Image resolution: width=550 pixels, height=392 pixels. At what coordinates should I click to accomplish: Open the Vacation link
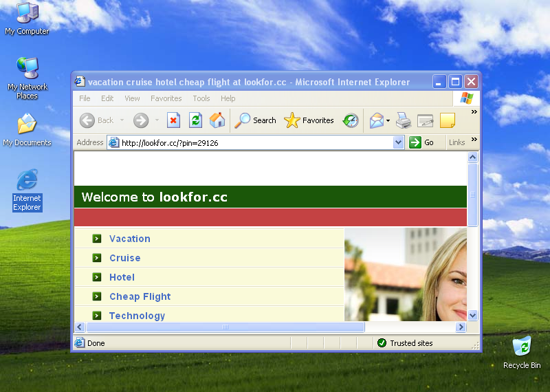130,239
